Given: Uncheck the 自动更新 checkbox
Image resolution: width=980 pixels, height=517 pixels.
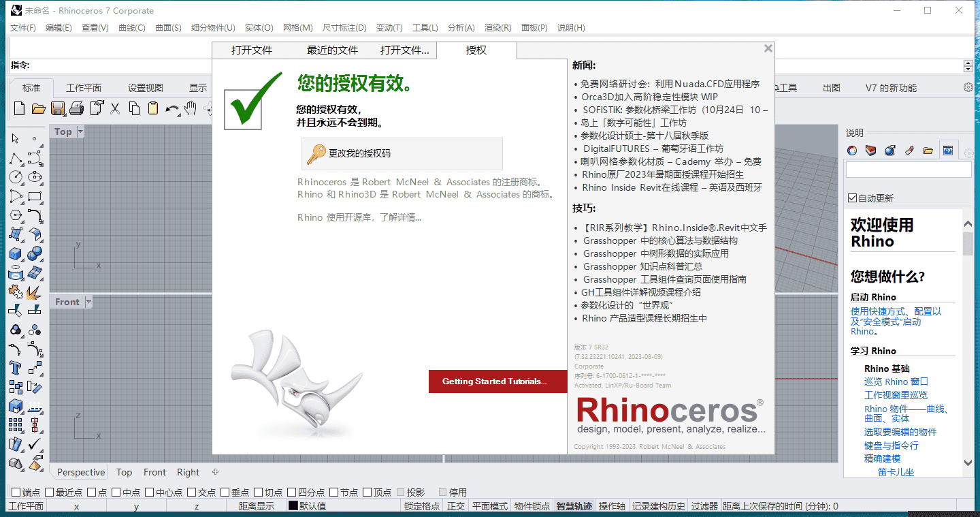Looking at the screenshot, I should click(852, 198).
